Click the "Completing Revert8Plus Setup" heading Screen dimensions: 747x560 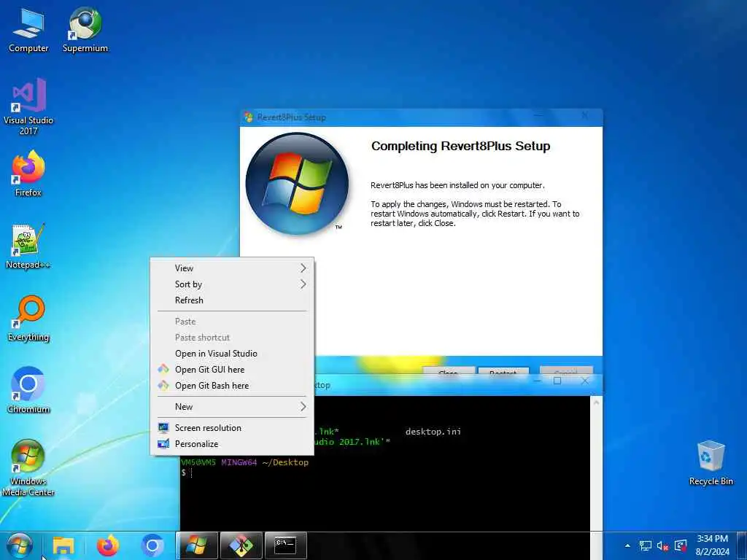click(461, 146)
